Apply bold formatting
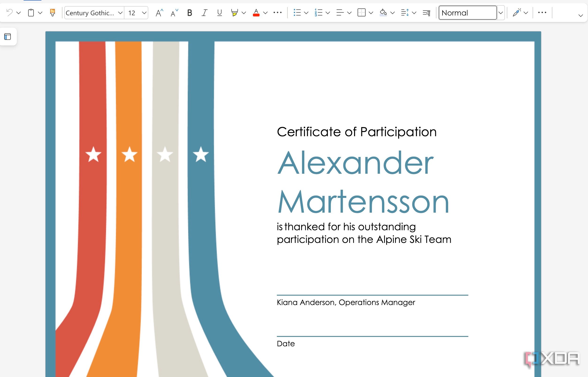Screen dimensions: 588x377 (x=189, y=13)
